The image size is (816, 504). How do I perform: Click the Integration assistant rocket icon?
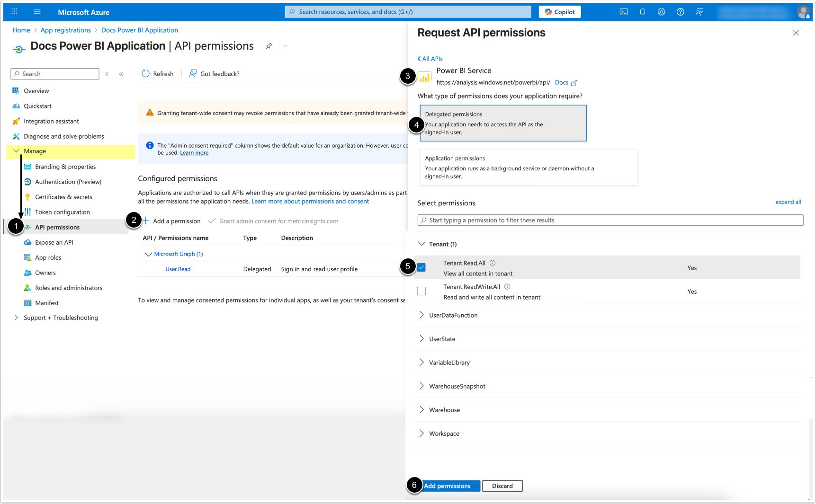(x=16, y=121)
